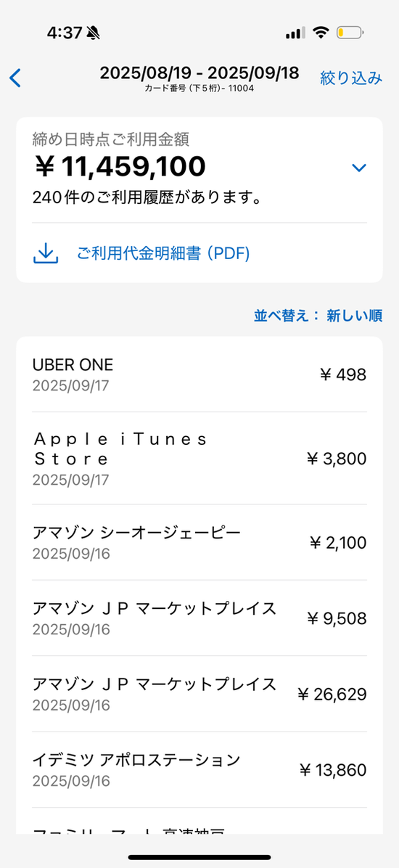The height and width of the screenshot is (868, 399).
Task: Open the 絞り込み filter option
Action: coord(351,78)
